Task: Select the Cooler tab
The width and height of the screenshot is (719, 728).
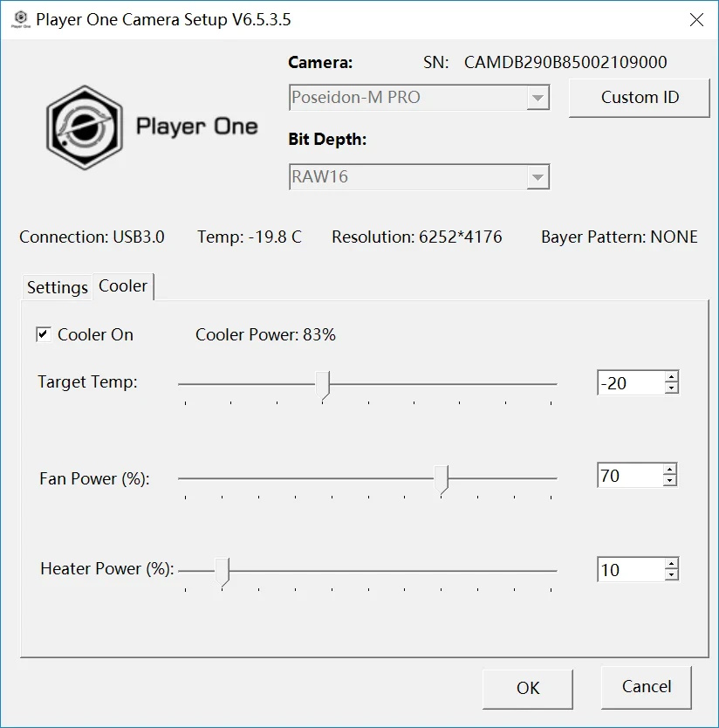Action: pos(123,286)
